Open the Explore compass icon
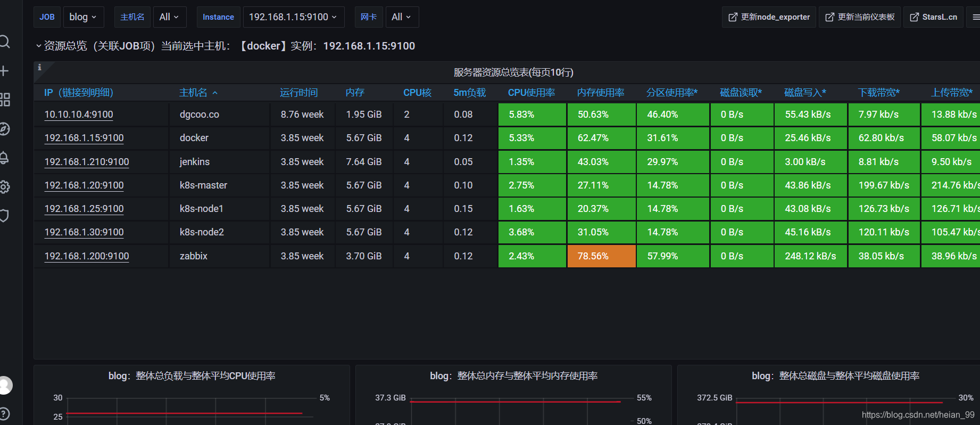The image size is (980, 425). (4, 129)
